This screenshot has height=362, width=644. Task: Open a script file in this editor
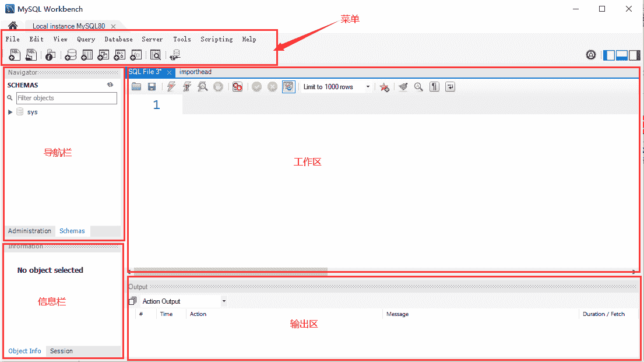(x=136, y=87)
